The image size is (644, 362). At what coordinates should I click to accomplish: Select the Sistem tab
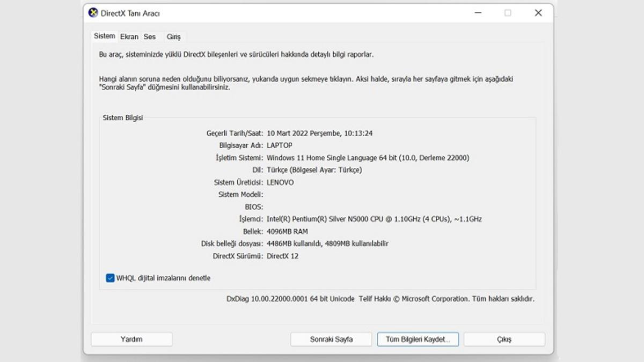(104, 36)
